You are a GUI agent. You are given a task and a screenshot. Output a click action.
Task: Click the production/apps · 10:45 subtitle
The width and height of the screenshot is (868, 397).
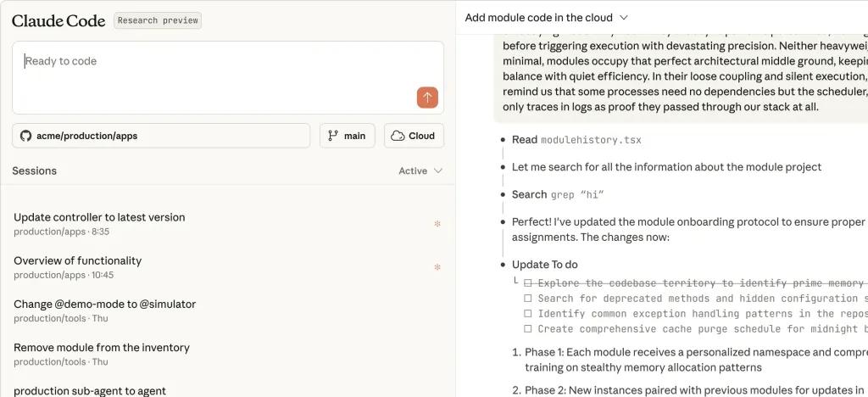click(64, 275)
